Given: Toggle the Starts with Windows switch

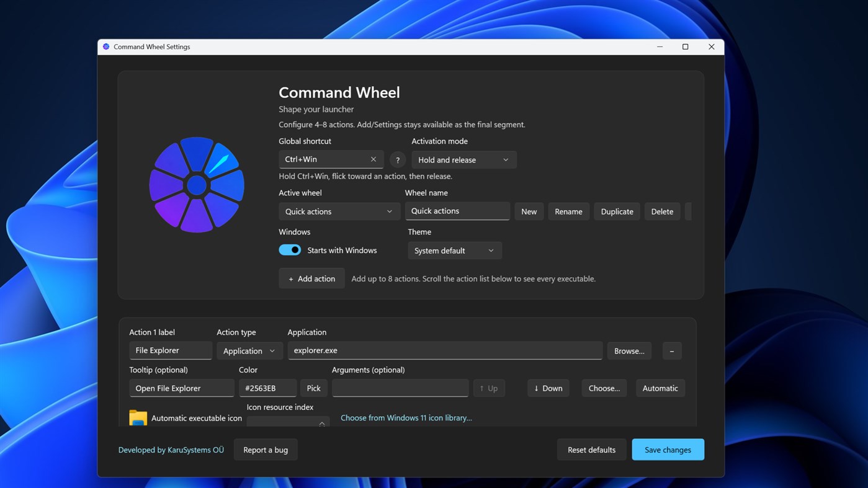Looking at the screenshot, I should (x=290, y=250).
